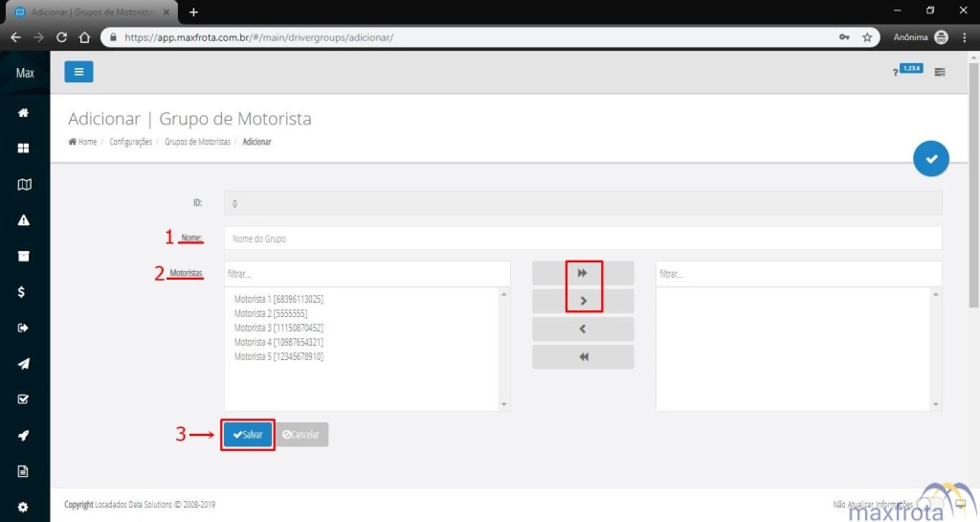Screen dimensions: 980x522
Task: Move selected driver right with single arrow
Action: [x=583, y=302]
